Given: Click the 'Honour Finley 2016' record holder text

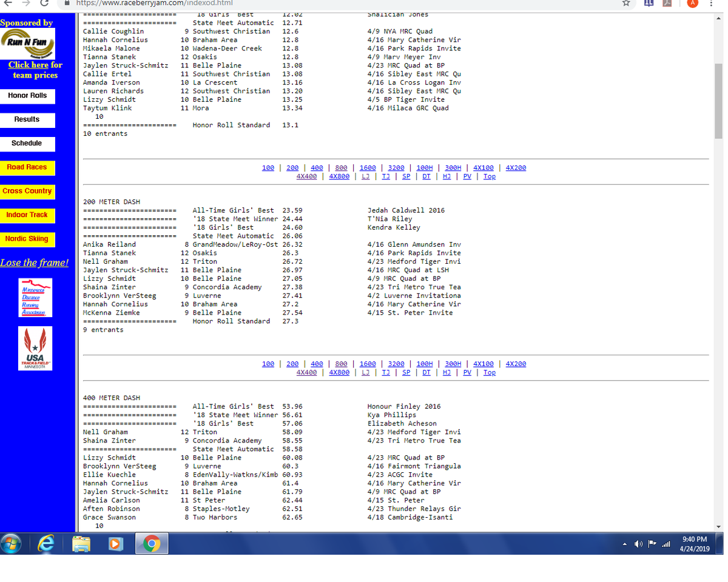Looking at the screenshot, I should coord(404,407).
